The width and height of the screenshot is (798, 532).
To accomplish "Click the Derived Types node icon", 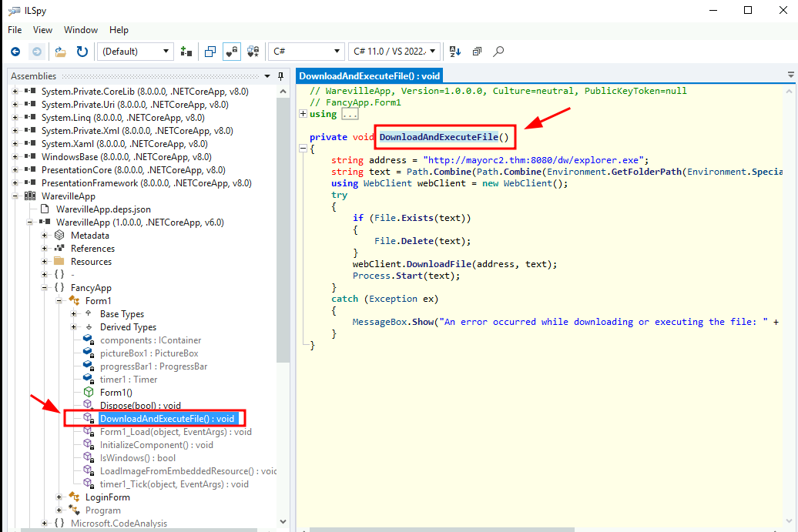I will tap(89, 327).
